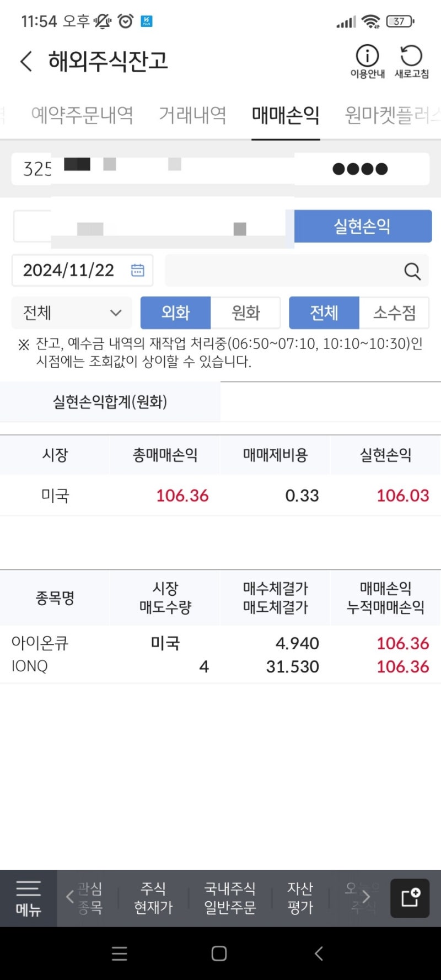Select the 예약주문내역 tab
The image size is (441, 980).
coord(83,116)
